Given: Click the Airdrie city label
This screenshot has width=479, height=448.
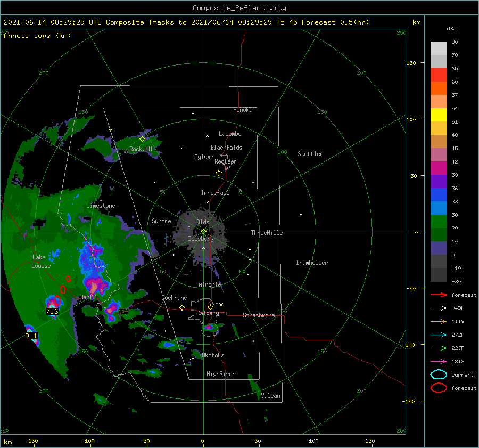Looking at the screenshot, I should click(x=210, y=284).
